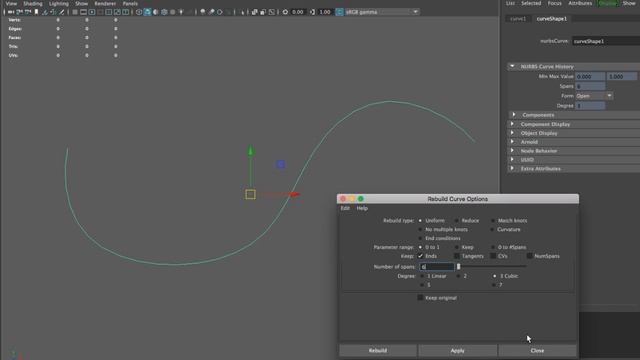Expand the Node Behavior section

click(x=512, y=151)
